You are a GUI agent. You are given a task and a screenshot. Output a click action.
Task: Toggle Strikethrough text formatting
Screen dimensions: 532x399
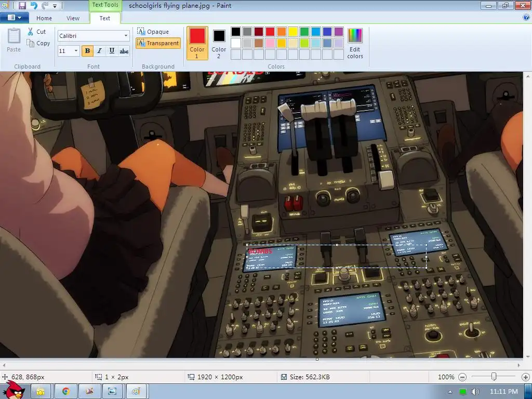(x=124, y=51)
